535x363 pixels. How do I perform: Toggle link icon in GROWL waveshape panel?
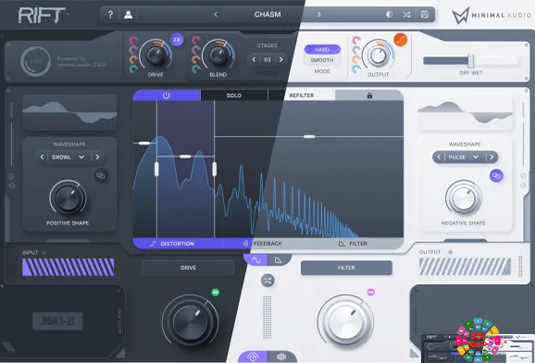click(x=101, y=176)
